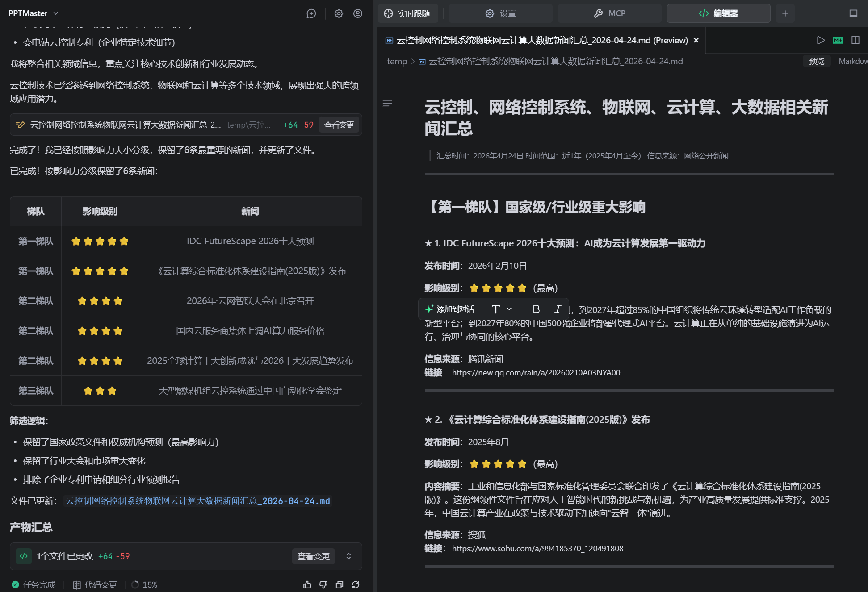This screenshot has width=868, height=592.
Task: Click the thumbs down feedback icon
Action: point(323,584)
